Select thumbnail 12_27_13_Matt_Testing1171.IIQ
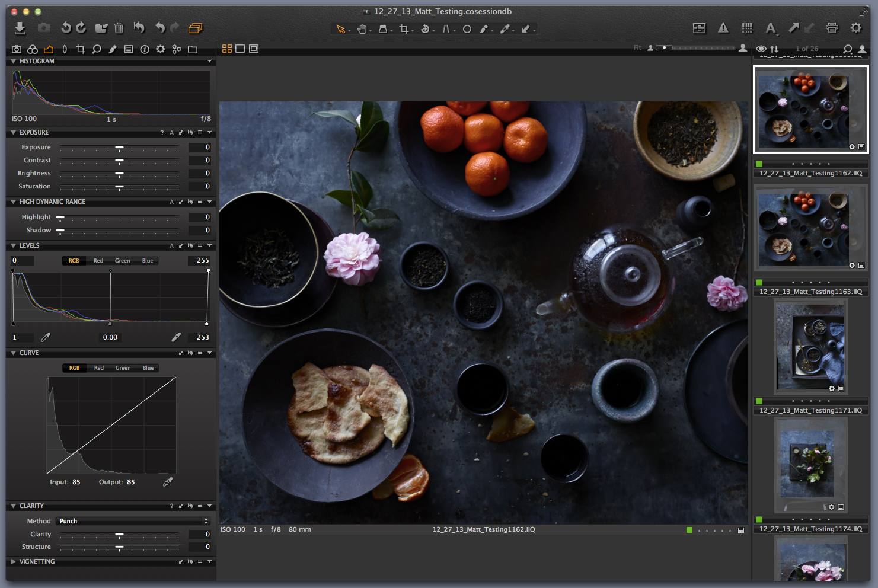The image size is (878, 588). tap(810, 347)
